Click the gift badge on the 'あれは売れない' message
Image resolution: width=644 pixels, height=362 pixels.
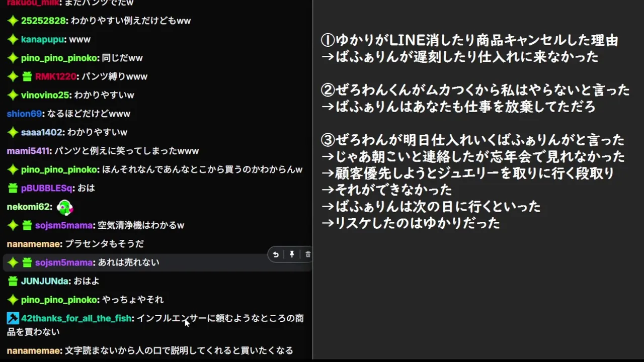pos(27,262)
